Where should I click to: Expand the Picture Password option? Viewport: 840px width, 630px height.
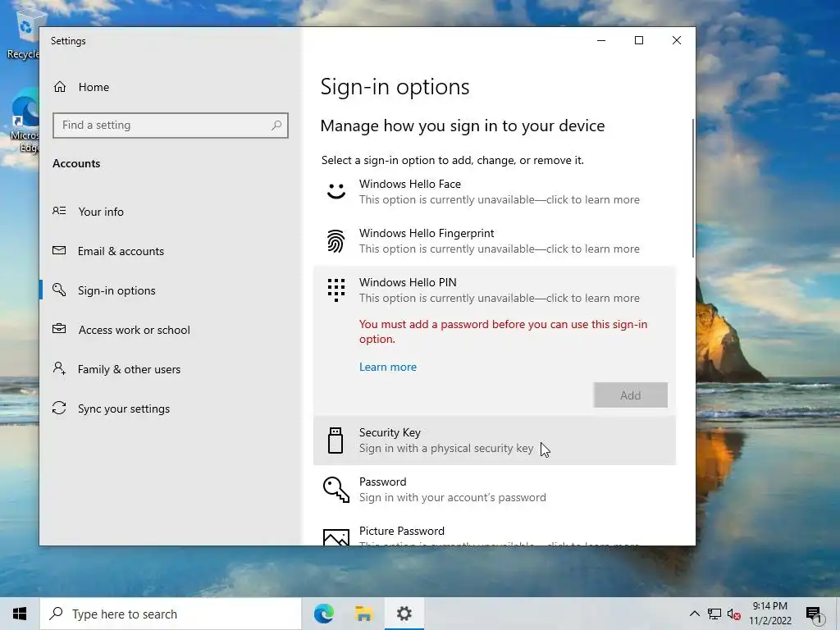[495, 532]
